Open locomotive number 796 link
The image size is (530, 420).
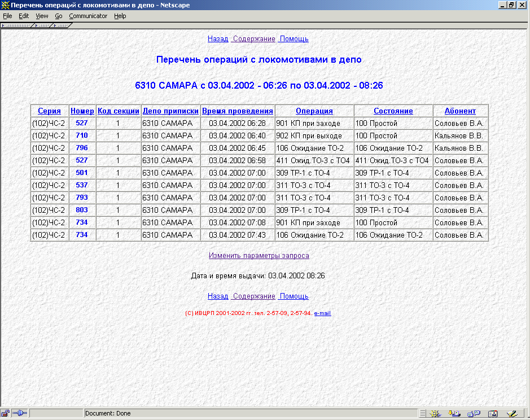click(x=82, y=148)
